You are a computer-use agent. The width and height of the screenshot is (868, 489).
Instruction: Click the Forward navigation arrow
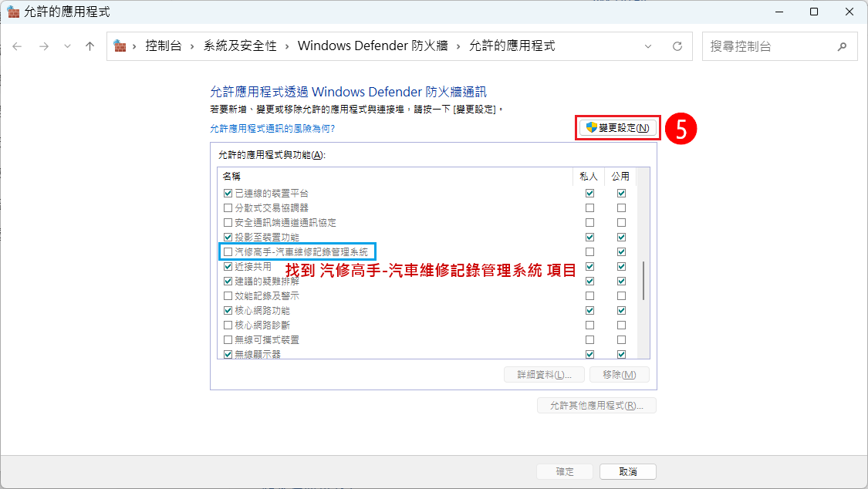click(44, 46)
